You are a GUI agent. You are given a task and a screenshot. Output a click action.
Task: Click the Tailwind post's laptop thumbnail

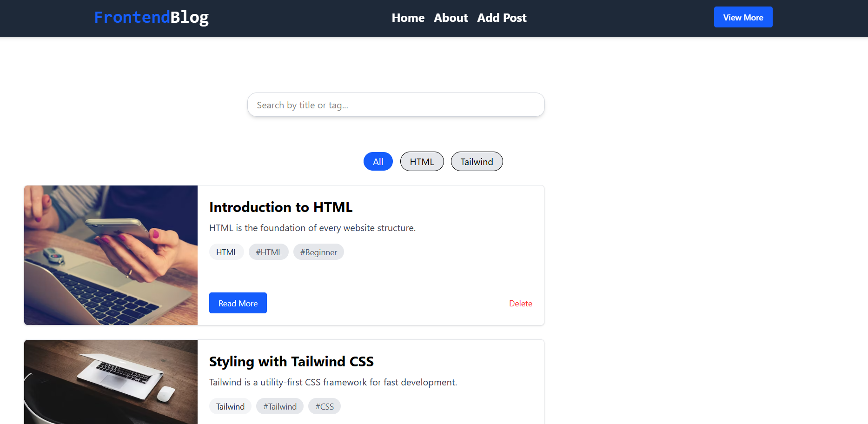coord(111,381)
